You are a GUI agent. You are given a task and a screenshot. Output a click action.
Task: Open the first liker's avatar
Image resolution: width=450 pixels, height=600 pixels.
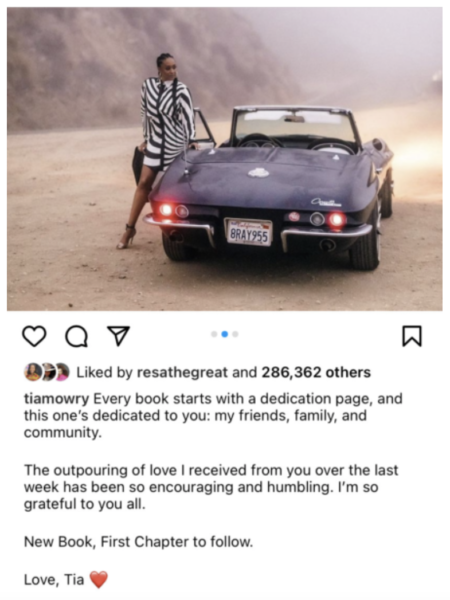[33, 372]
